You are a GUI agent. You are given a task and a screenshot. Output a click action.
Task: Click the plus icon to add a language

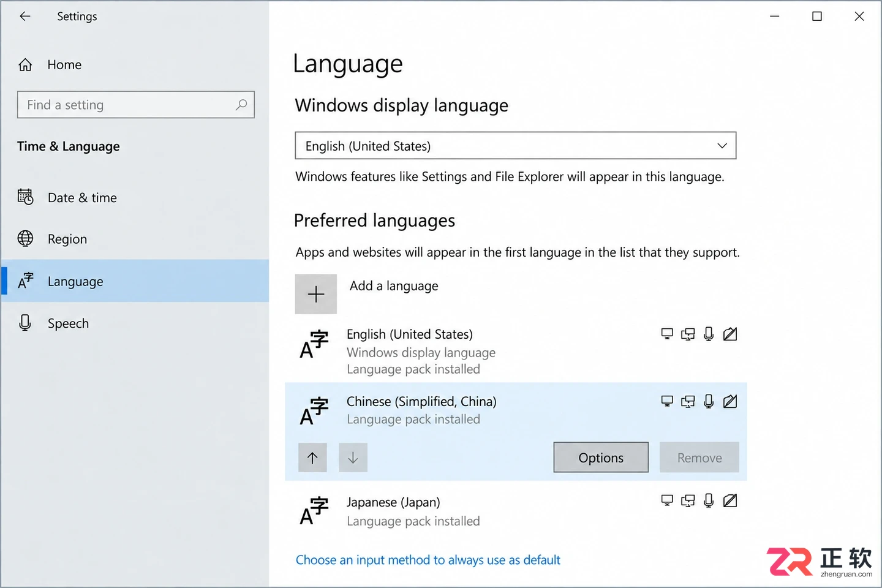point(316,294)
